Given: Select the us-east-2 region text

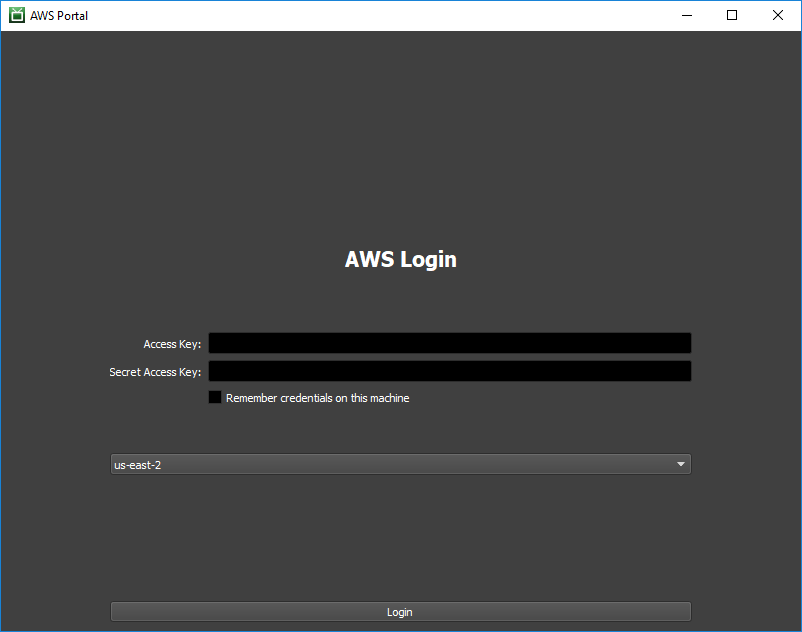Looking at the screenshot, I should (138, 464).
